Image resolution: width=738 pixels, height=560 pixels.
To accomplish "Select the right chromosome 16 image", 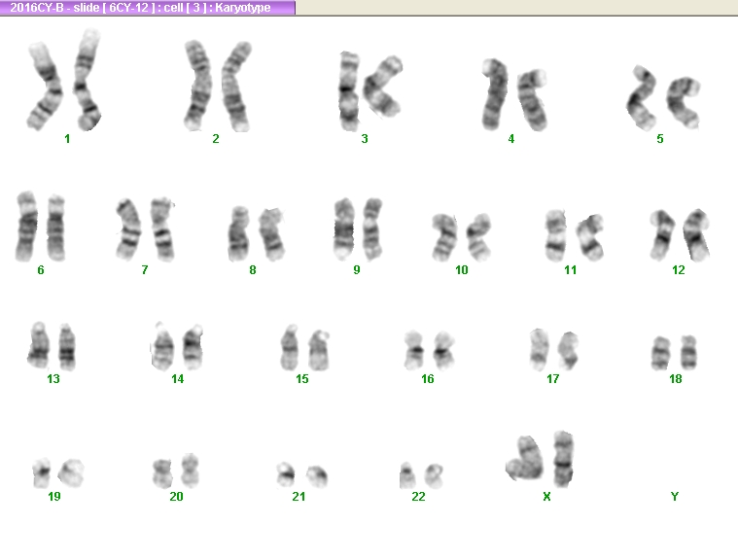I will 443,350.
